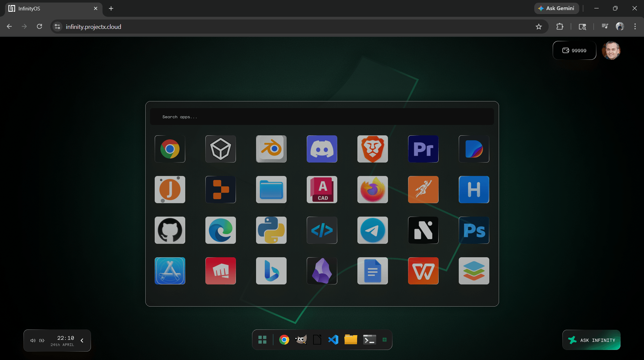Launch WPS Office icon
This screenshot has width=644, height=360.
pyautogui.click(x=423, y=271)
